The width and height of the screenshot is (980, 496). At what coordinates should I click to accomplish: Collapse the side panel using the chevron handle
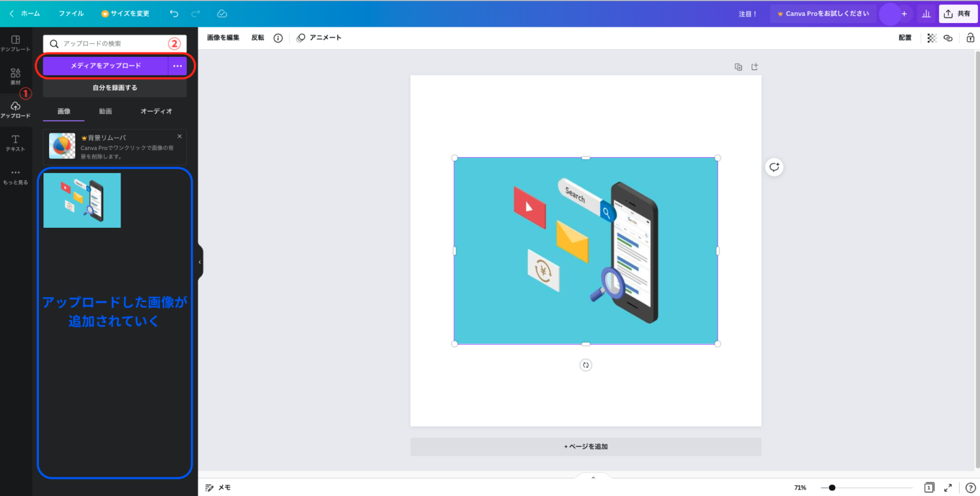point(198,261)
